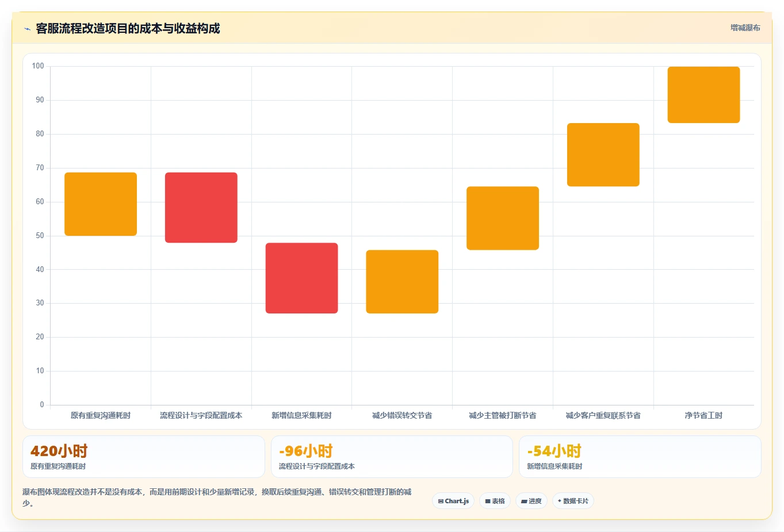Screen dimensions: 784x532
Task: Click the red 新增信息采集耗时 bar
Action: (x=302, y=278)
